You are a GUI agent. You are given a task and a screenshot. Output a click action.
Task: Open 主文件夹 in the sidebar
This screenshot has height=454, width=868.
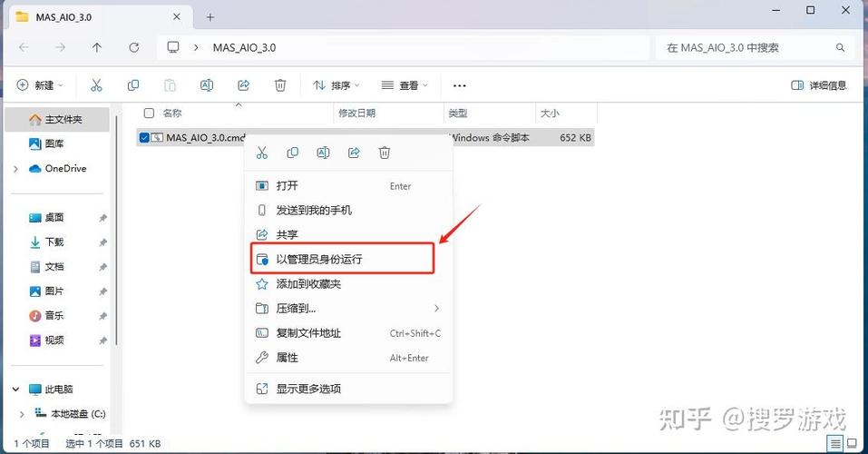[x=57, y=119]
